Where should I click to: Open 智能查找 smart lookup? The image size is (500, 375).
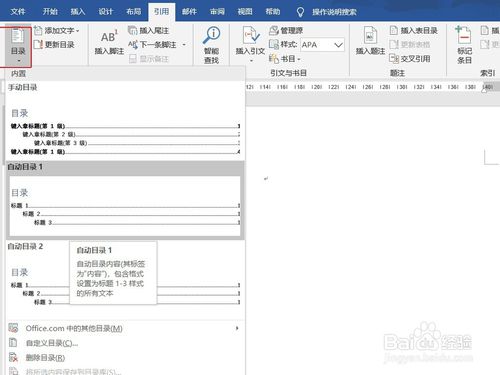pyautogui.click(x=211, y=45)
